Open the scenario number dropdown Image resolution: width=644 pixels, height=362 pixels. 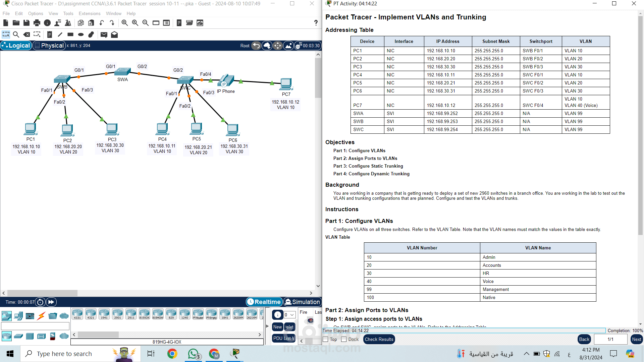289,315
